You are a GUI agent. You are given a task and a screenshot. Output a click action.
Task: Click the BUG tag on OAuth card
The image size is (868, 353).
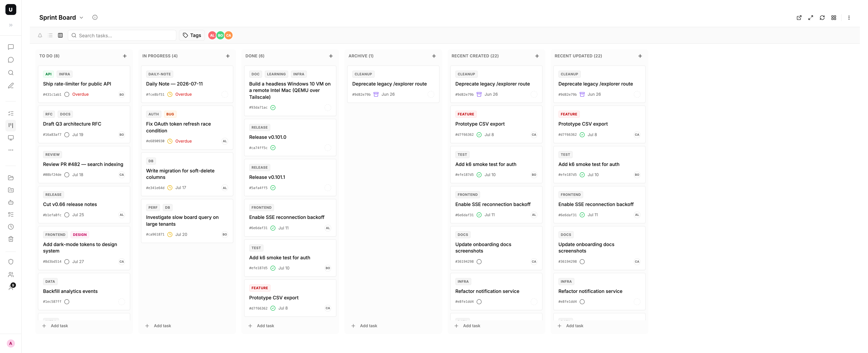(170, 114)
